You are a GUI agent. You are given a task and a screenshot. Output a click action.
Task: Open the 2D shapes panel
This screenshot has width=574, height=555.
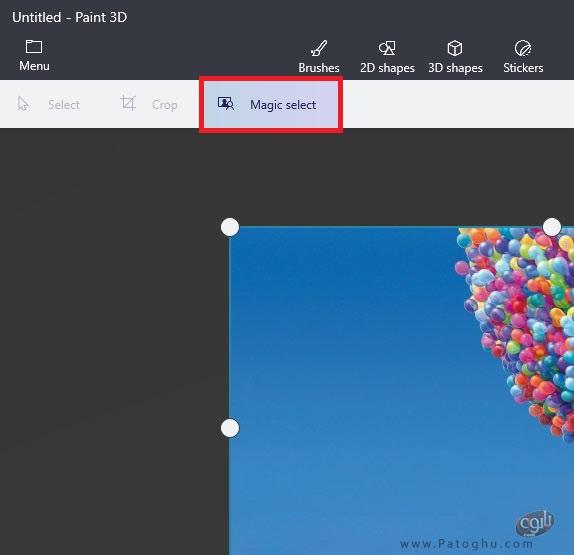pos(387,57)
